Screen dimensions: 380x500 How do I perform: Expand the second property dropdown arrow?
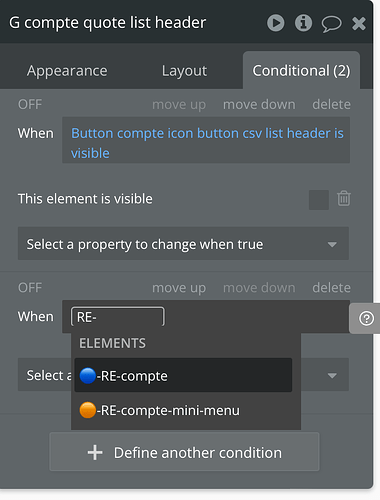[332, 376]
